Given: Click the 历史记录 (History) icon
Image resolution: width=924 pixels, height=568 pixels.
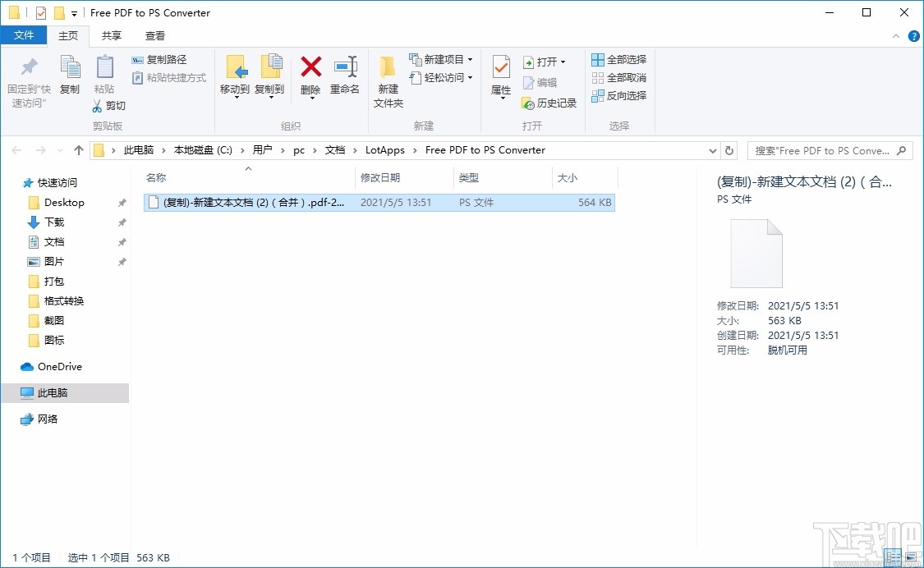Looking at the screenshot, I should click(549, 103).
